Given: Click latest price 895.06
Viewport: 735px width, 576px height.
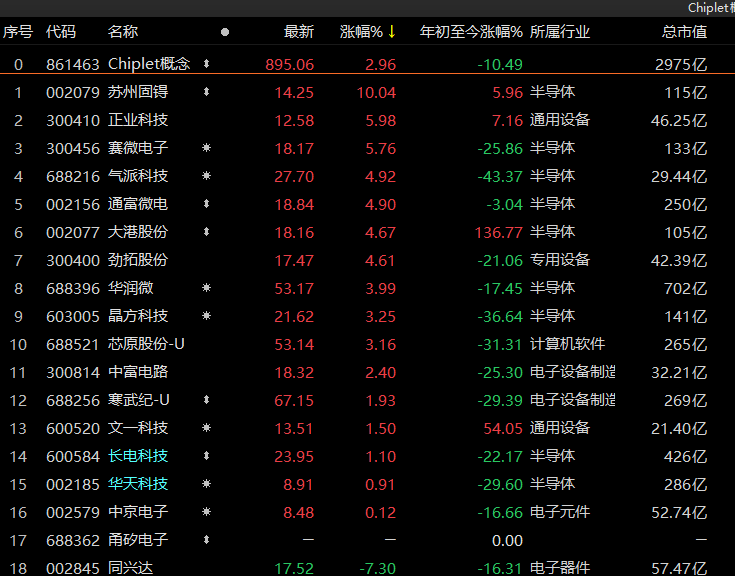Looking at the screenshot, I should tap(290, 64).
